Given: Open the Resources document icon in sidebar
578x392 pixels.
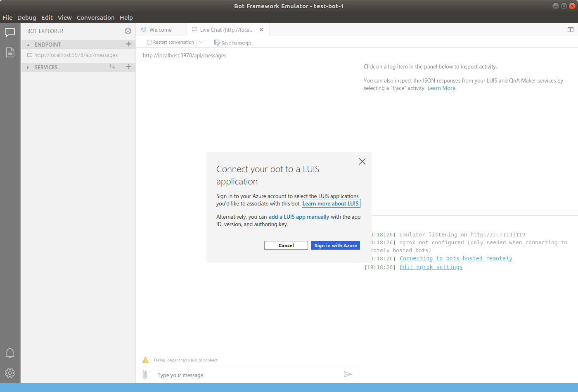Looking at the screenshot, I should [10, 52].
